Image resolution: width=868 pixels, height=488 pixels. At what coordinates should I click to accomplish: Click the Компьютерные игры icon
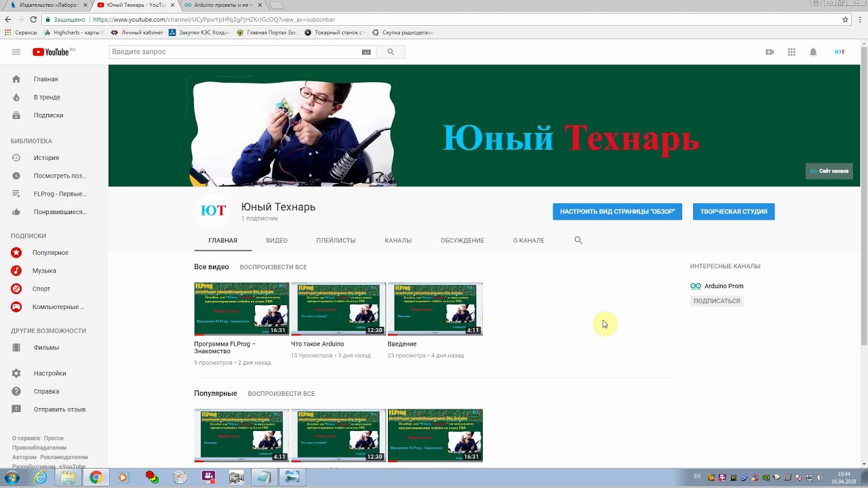[16, 307]
